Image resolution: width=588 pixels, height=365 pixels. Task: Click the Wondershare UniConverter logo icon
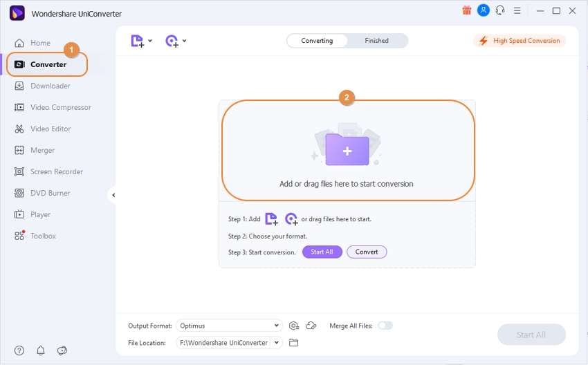[17, 13]
